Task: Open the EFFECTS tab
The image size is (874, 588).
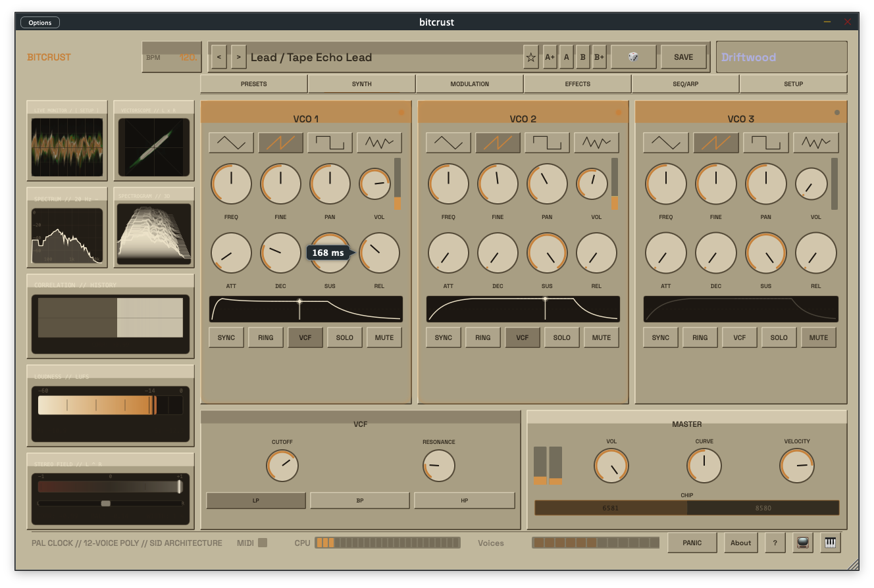Action: click(x=577, y=84)
